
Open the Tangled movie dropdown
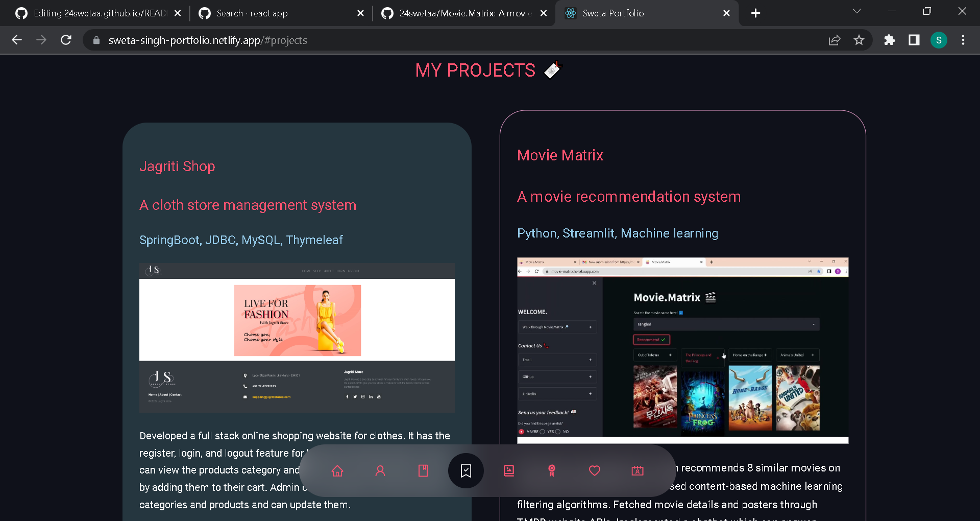[x=814, y=324]
